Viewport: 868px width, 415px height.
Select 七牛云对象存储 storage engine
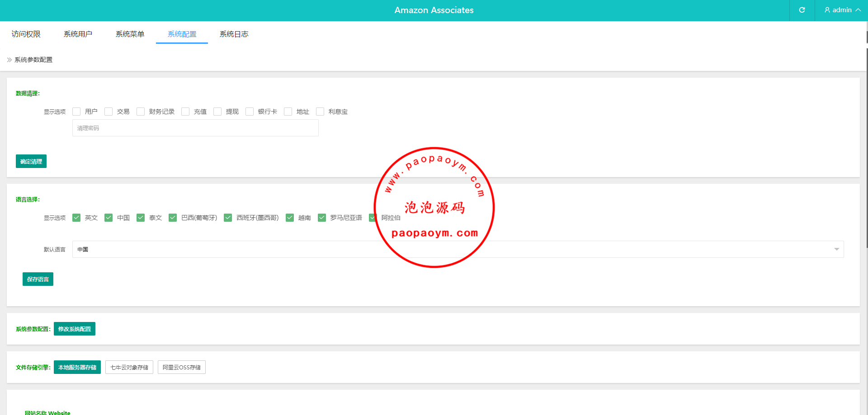(129, 367)
